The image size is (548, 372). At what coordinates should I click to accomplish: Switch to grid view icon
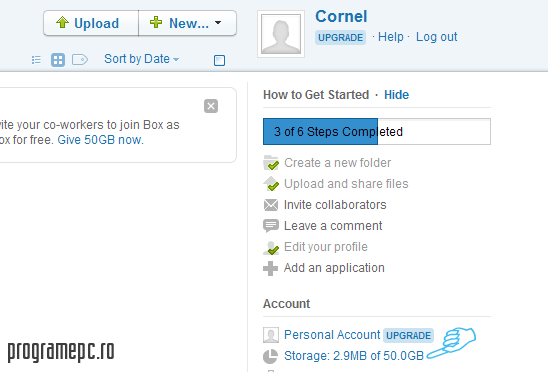pyautogui.click(x=58, y=60)
